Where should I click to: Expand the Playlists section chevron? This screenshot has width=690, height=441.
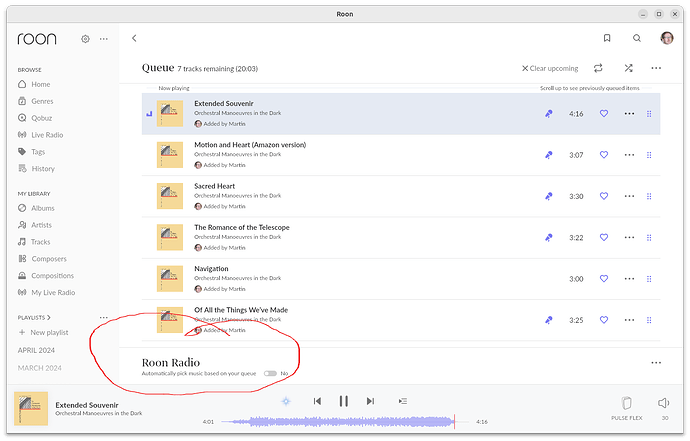(49, 318)
